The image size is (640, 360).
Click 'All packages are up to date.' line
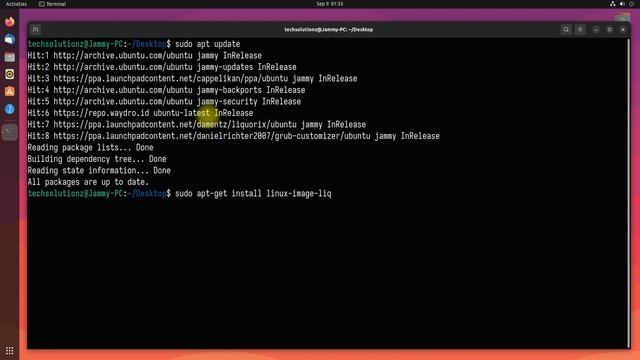[88, 182]
